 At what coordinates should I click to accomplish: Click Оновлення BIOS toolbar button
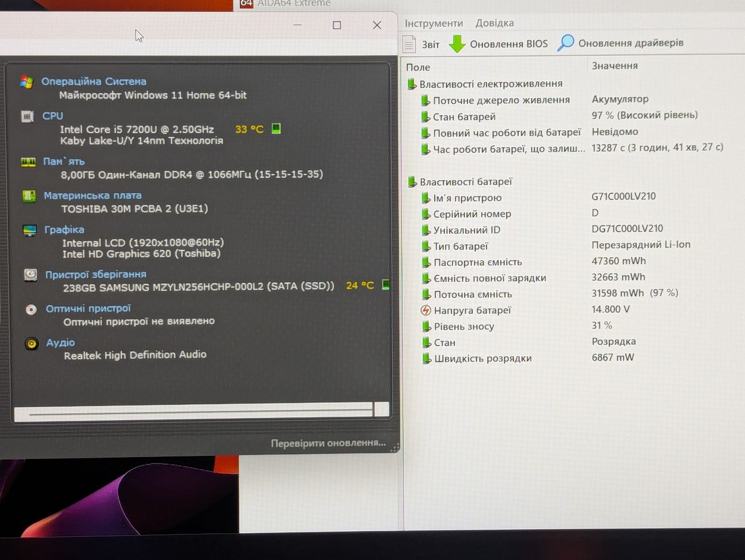pos(499,44)
